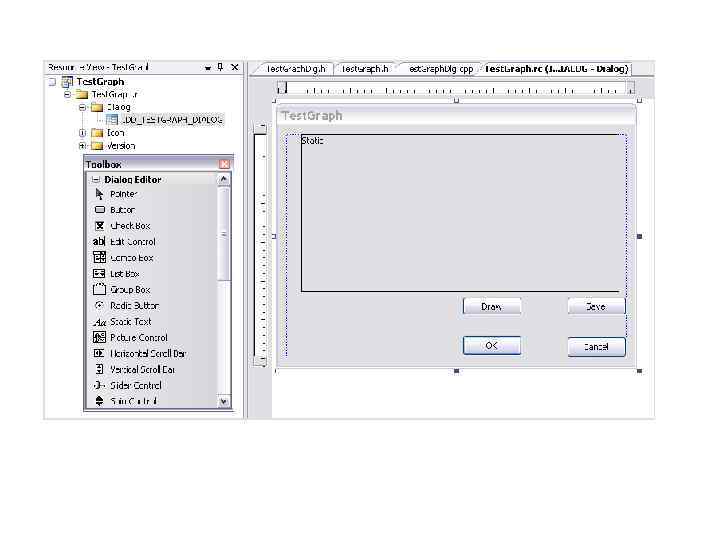
Task: Select the Cancel button in dialog
Action: click(596, 347)
